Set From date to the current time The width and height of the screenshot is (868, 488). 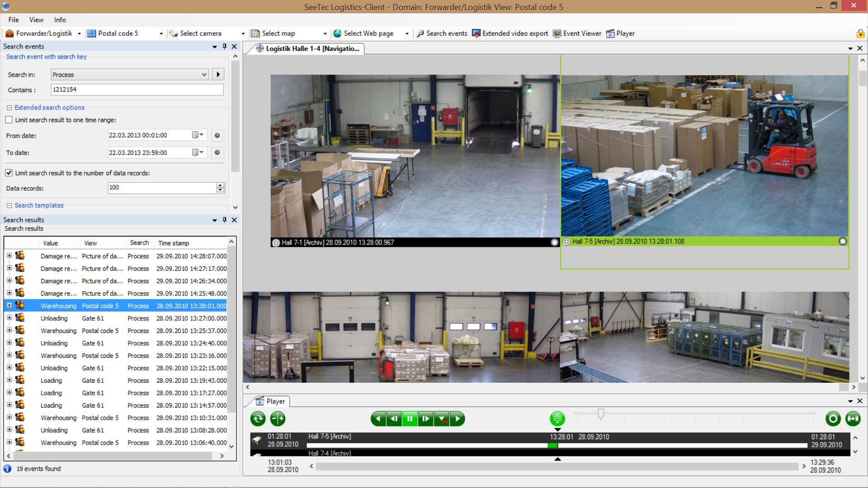[x=217, y=136]
